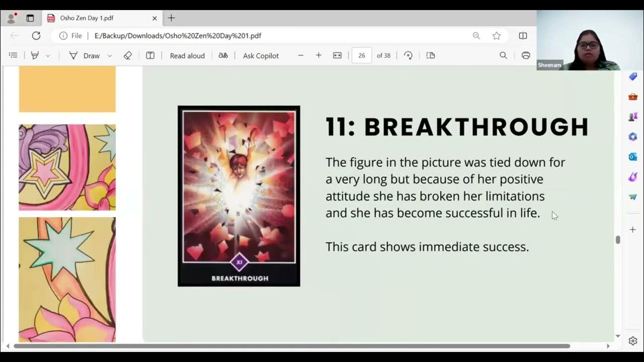Open the tab actions menu icon
Viewport: 644px width, 362px height.
30,18
